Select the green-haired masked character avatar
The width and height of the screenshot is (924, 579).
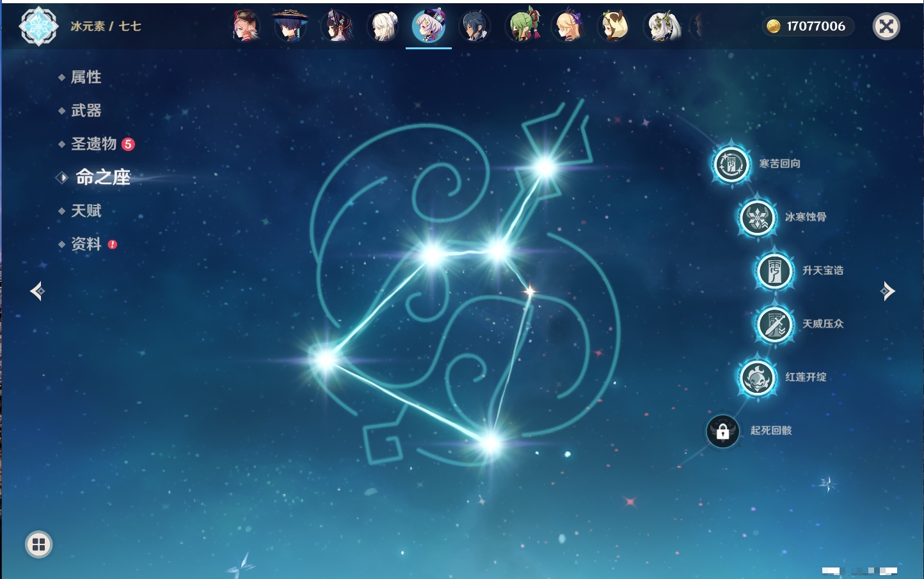click(523, 26)
